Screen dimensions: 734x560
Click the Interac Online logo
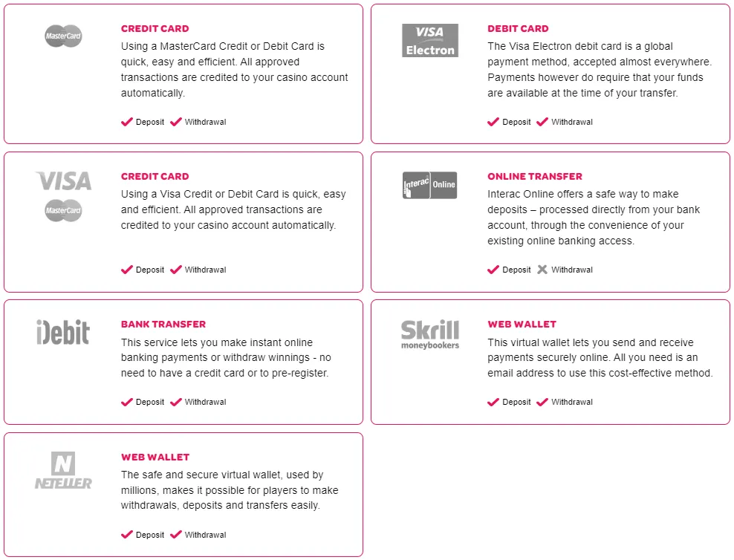[x=429, y=185]
